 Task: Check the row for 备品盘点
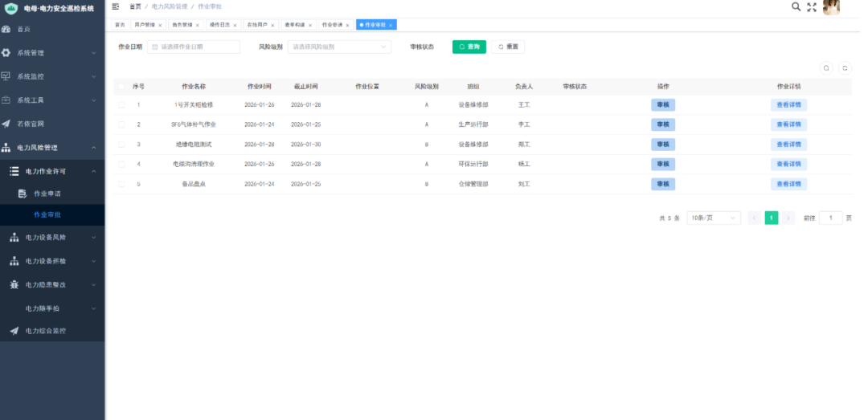[121, 184]
